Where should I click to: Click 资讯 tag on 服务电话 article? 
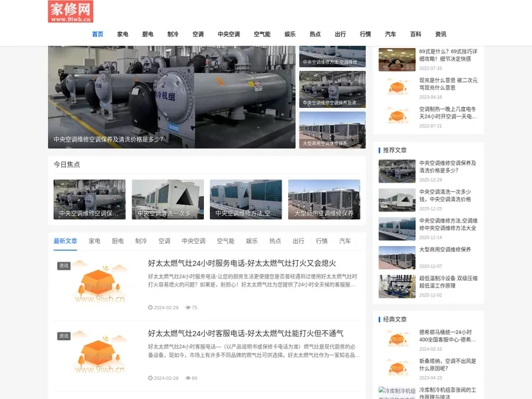coord(64,266)
